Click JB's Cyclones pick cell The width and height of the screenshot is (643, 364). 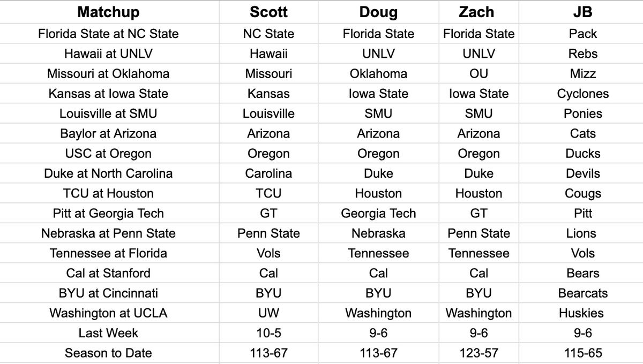[x=582, y=94]
